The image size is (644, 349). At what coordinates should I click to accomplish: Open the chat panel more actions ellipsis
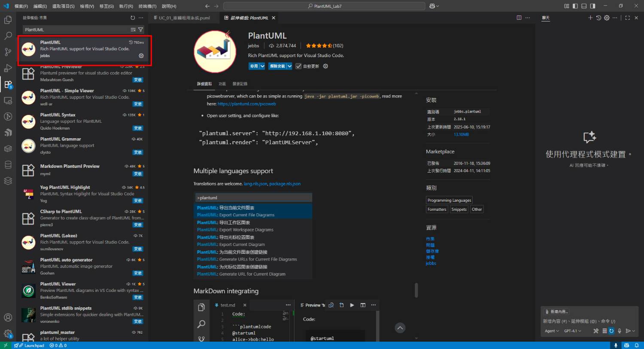coord(615,18)
